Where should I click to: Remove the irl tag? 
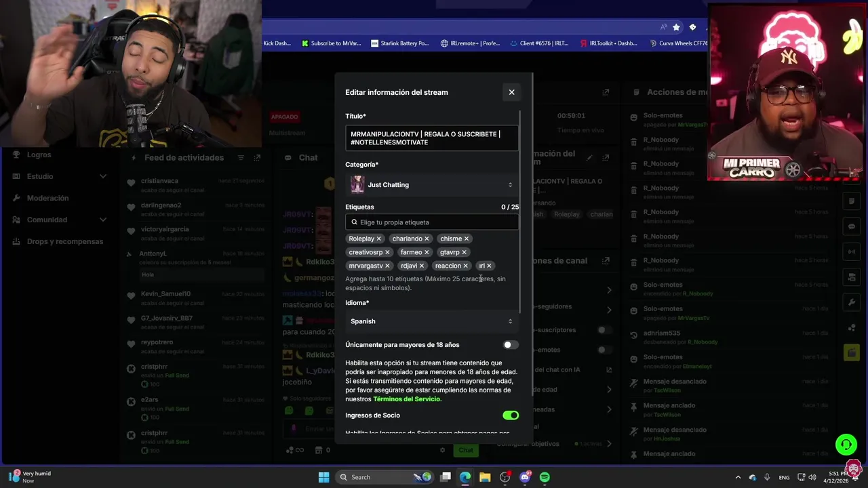pyautogui.click(x=489, y=266)
